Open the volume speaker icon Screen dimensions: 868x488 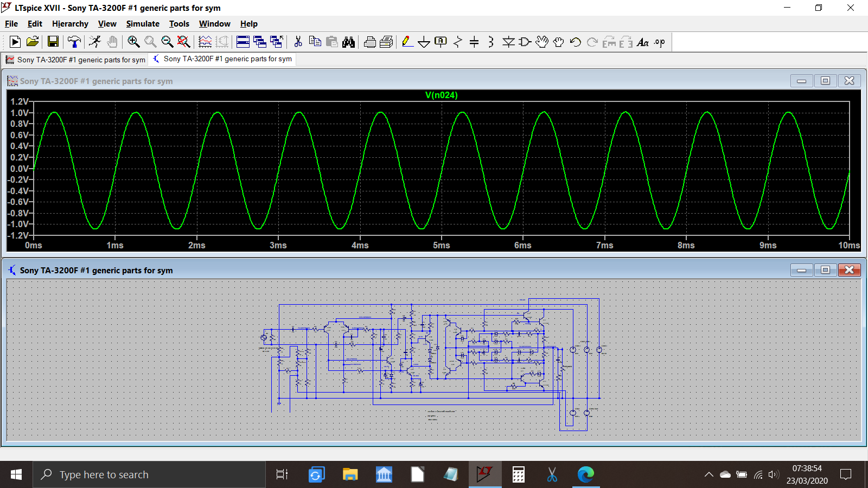[774, 474]
